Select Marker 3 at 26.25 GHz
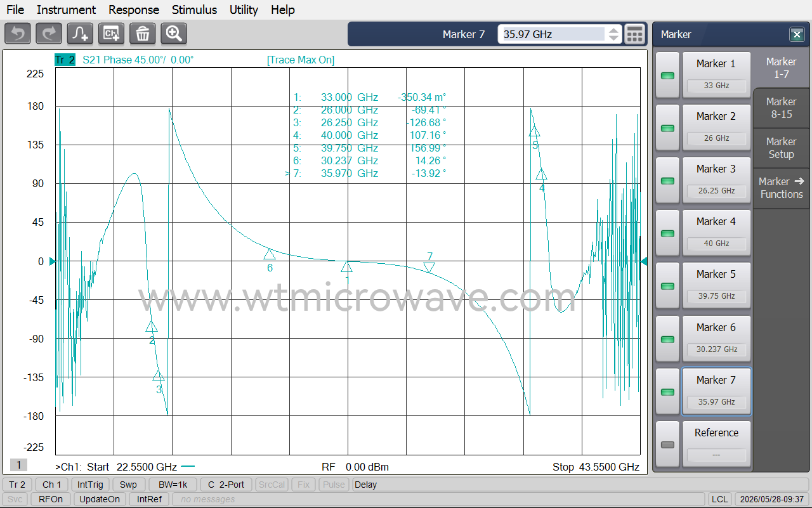 [716, 181]
